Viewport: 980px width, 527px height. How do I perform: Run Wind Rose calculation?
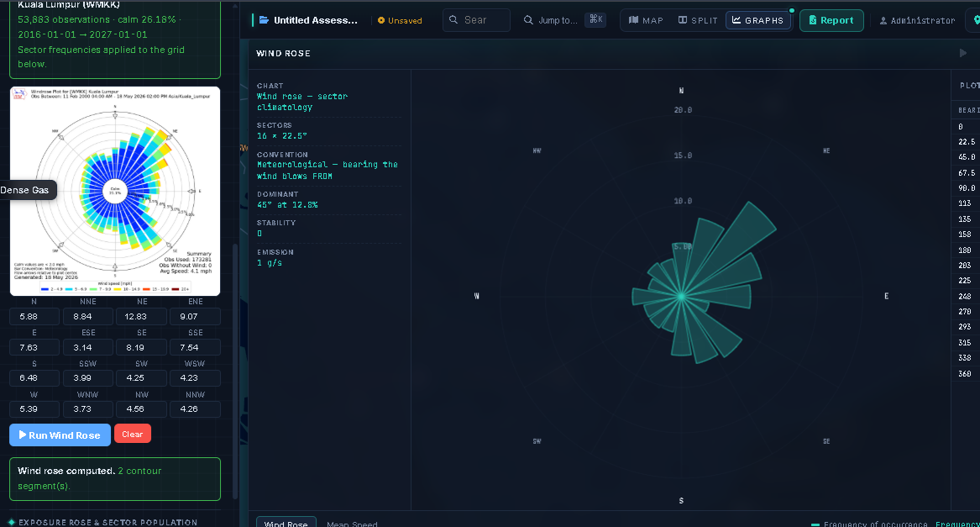click(x=60, y=435)
